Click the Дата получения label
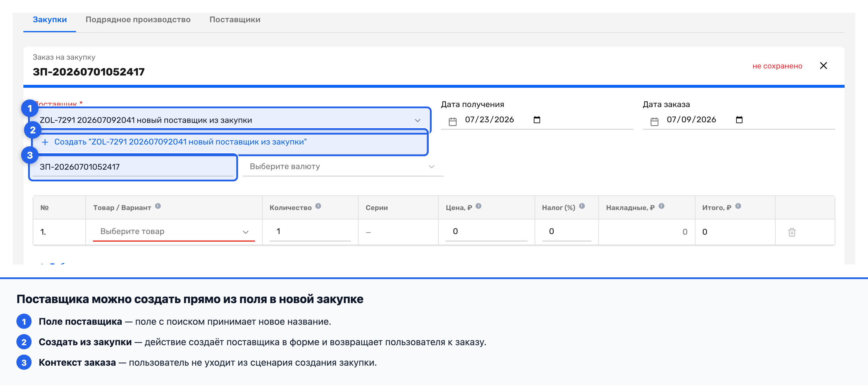 coord(472,104)
